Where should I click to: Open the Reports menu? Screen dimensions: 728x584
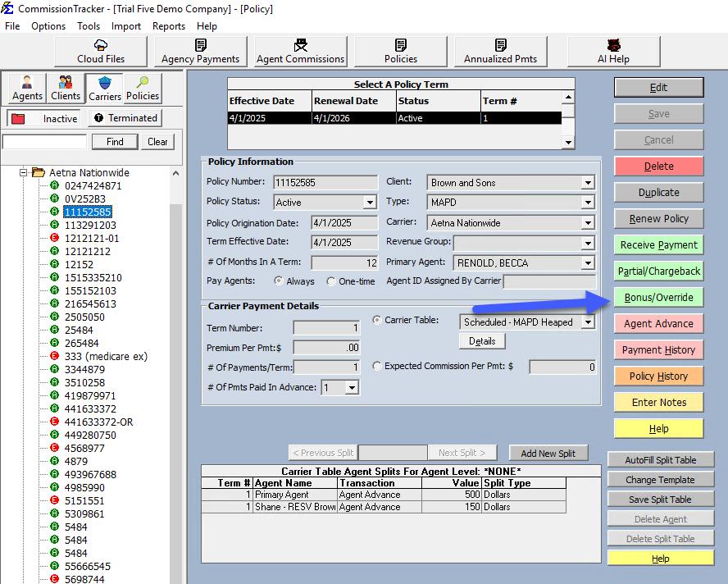(168, 26)
